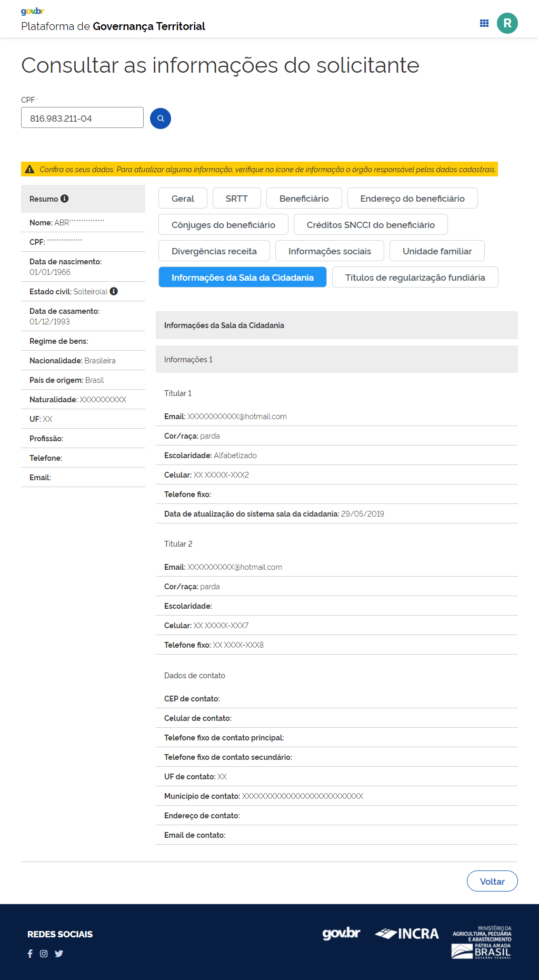539x980 pixels.
Task: Switch to the Geral tab
Action: coord(183,199)
